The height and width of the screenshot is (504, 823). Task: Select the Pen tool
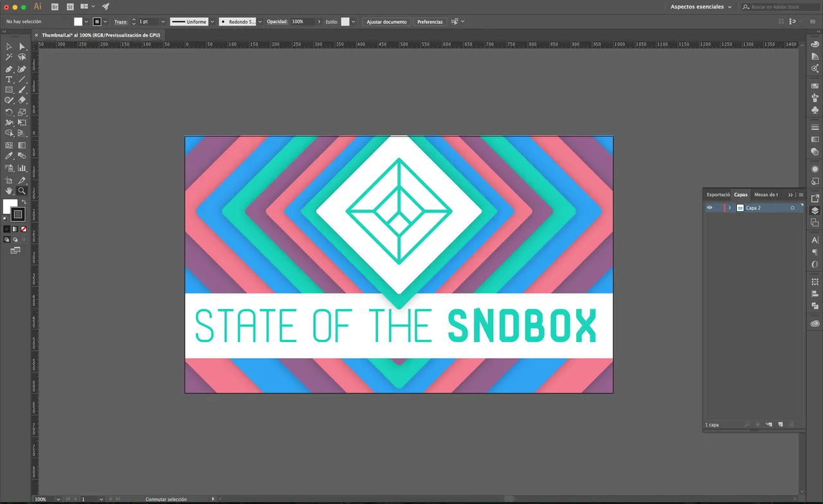coord(9,69)
